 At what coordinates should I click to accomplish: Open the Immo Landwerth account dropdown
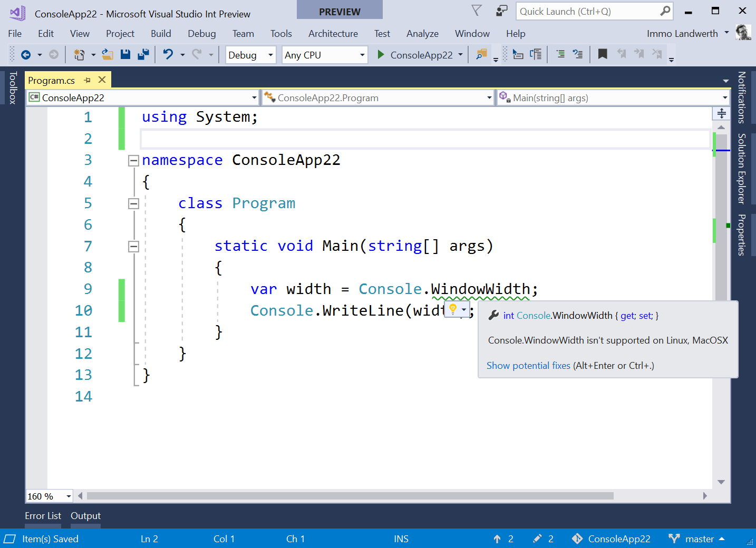click(726, 33)
